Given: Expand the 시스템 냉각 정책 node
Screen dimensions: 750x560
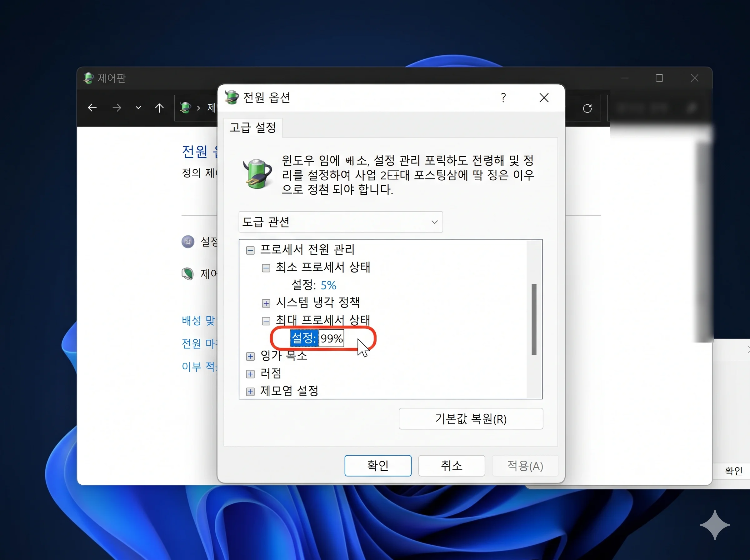Looking at the screenshot, I should [x=266, y=303].
